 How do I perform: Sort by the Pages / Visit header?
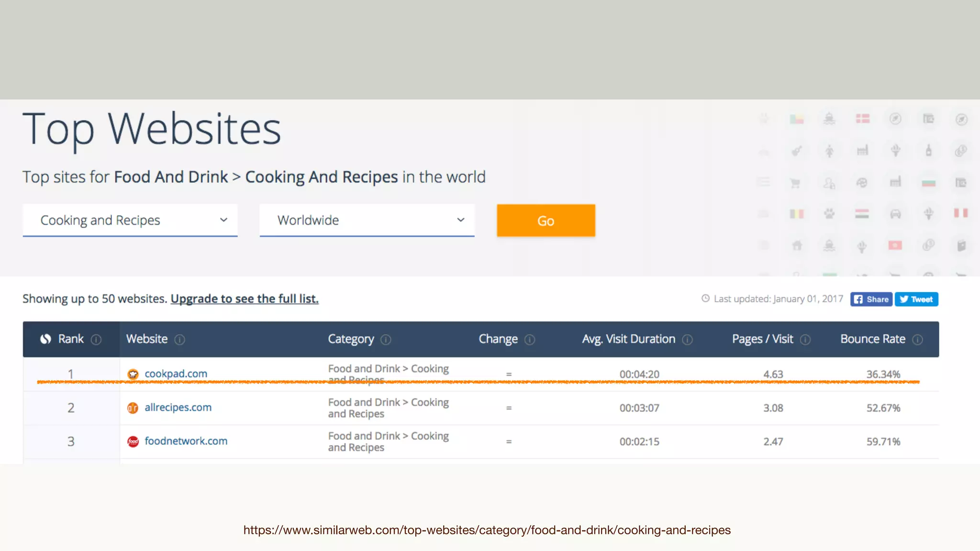(762, 339)
